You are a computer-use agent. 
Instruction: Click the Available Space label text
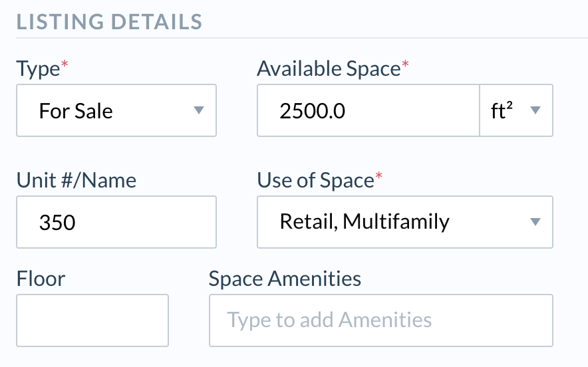(x=329, y=68)
